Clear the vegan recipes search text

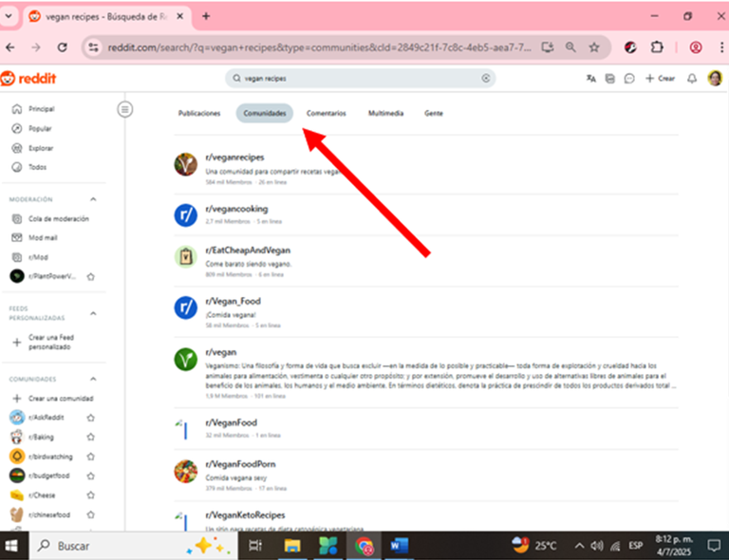pyautogui.click(x=485, y=78)
